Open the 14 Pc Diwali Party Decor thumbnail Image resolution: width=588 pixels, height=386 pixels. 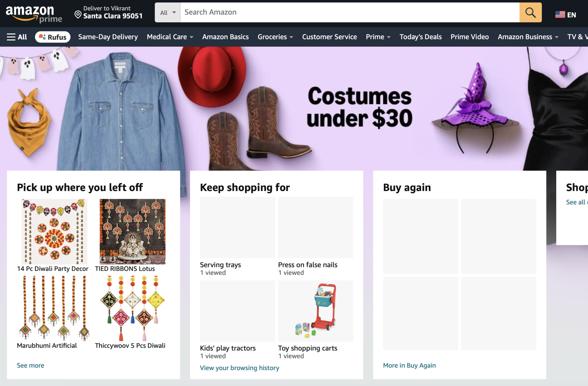54,231
